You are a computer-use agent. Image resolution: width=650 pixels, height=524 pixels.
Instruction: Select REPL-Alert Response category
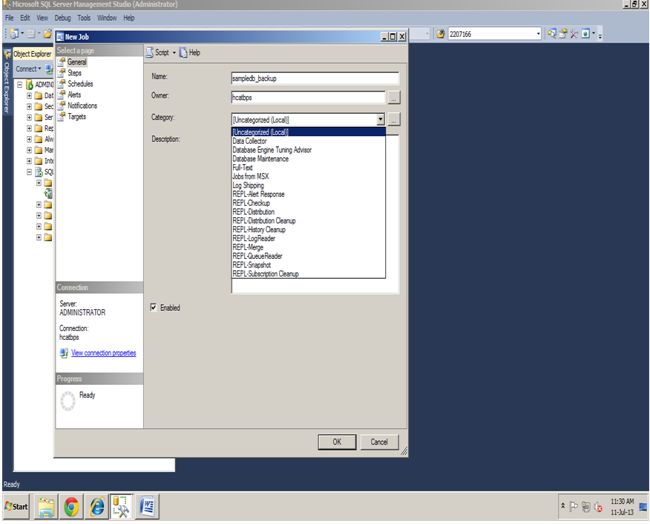pos(308,194)
